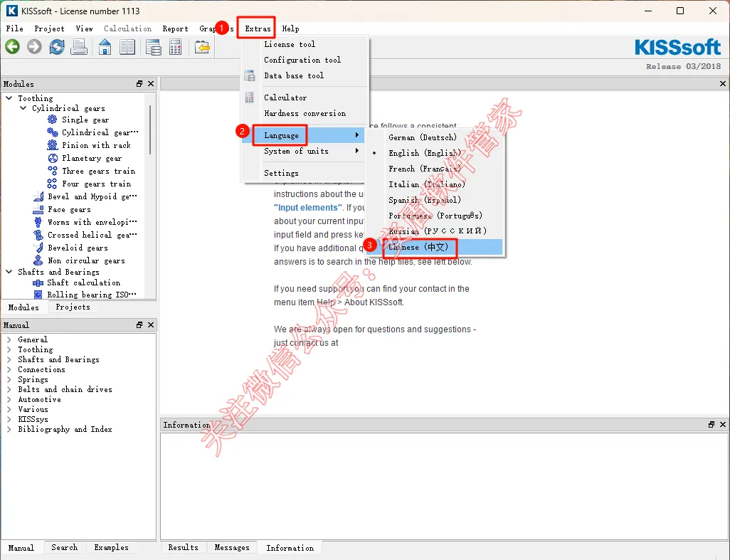Switch to the Projects tab
The image size is (730, 560).
click(x=73, y=307)
